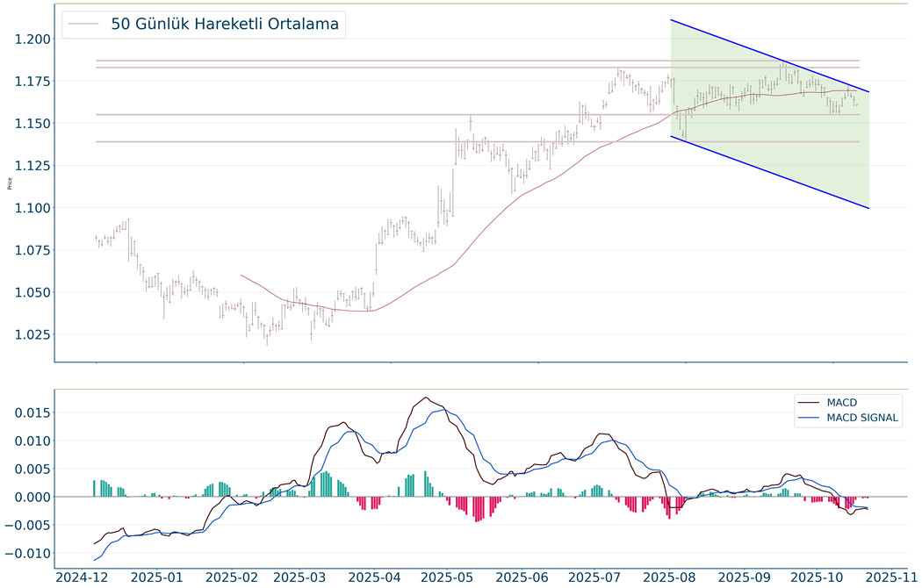Click the 1.200 price axis label
Screen dimensions: 922x588
[x=30, y=39]
